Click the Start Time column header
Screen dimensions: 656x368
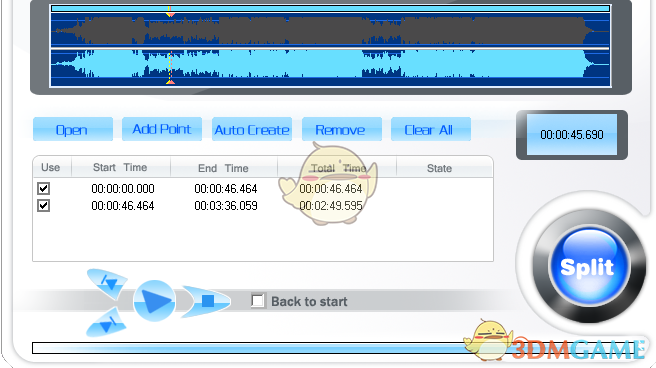(x=121, y=168)
